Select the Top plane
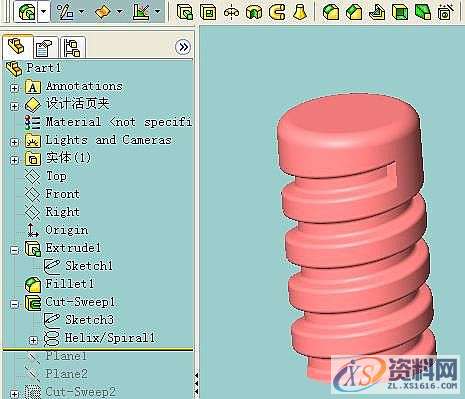Image resolution: width=465 pixels, height=399 pixels. coord(56,176)
